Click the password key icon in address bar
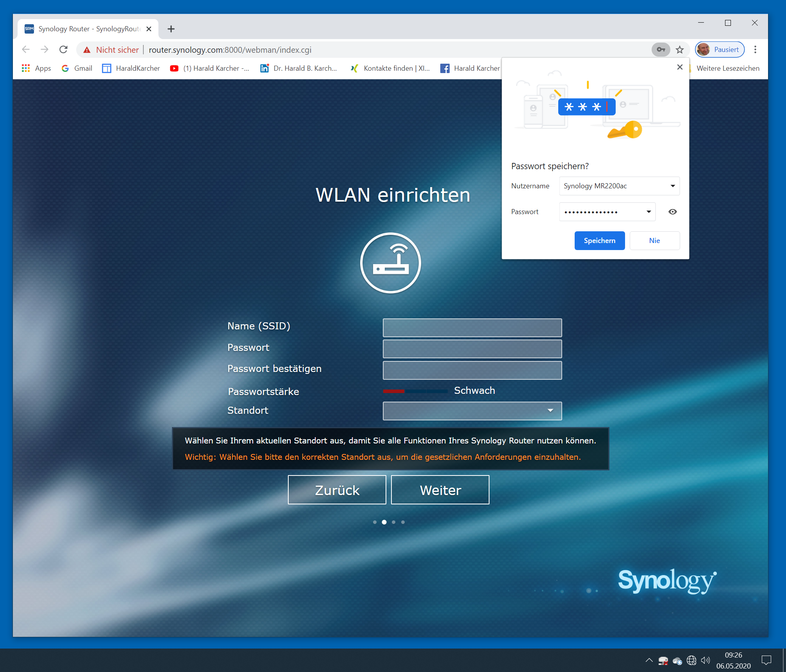This screenshot has width=786, height=672. point(660,50)
